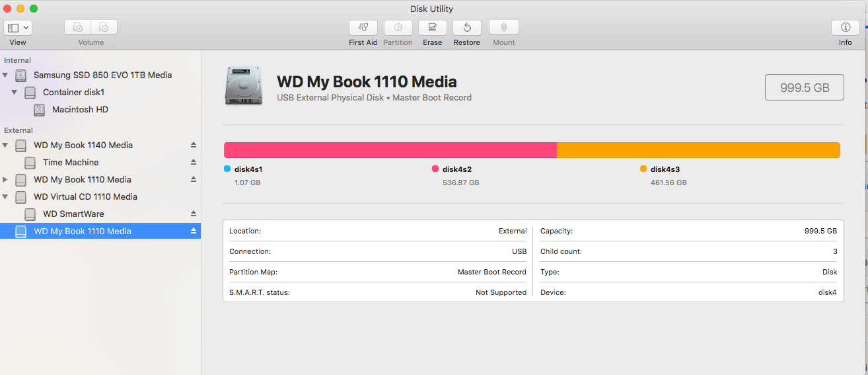
Task: Select WD Virtual CD 1110 Media
Action: [x=85, y=197]
